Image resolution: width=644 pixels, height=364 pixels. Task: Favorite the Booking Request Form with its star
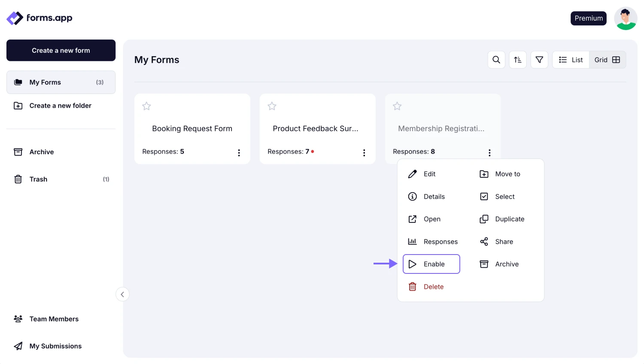pos(146,106)
